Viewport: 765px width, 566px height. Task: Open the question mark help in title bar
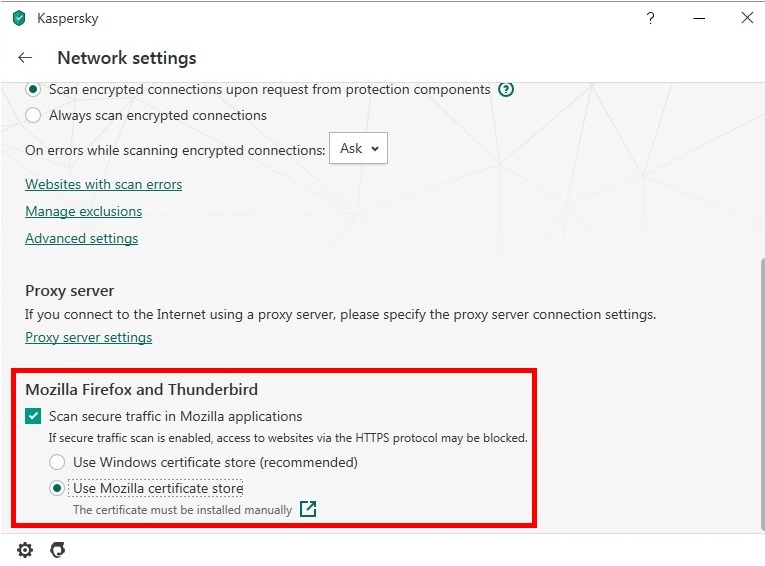click(x=651, y=18)
